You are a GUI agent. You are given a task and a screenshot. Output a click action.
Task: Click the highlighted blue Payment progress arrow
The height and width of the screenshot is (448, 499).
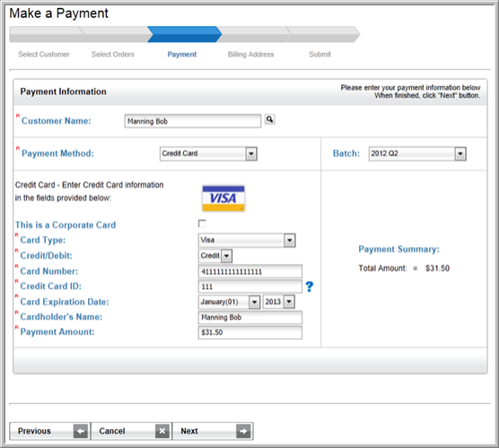click(184, 34)
